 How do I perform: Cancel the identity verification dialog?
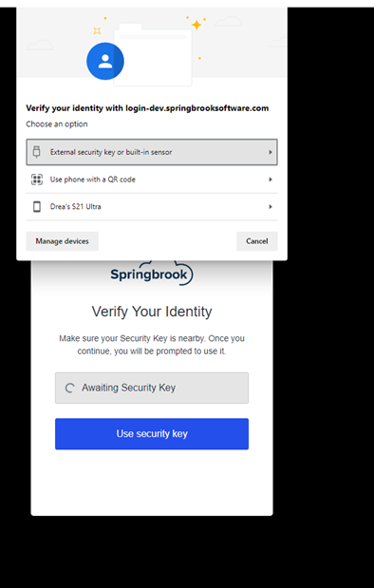tap(257, 241)
